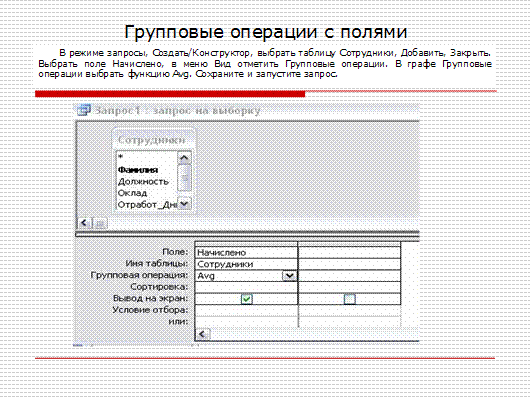Screen dimensions: 531x399
Task: Click field list scroll down arrow
Action: pos(184,204)
